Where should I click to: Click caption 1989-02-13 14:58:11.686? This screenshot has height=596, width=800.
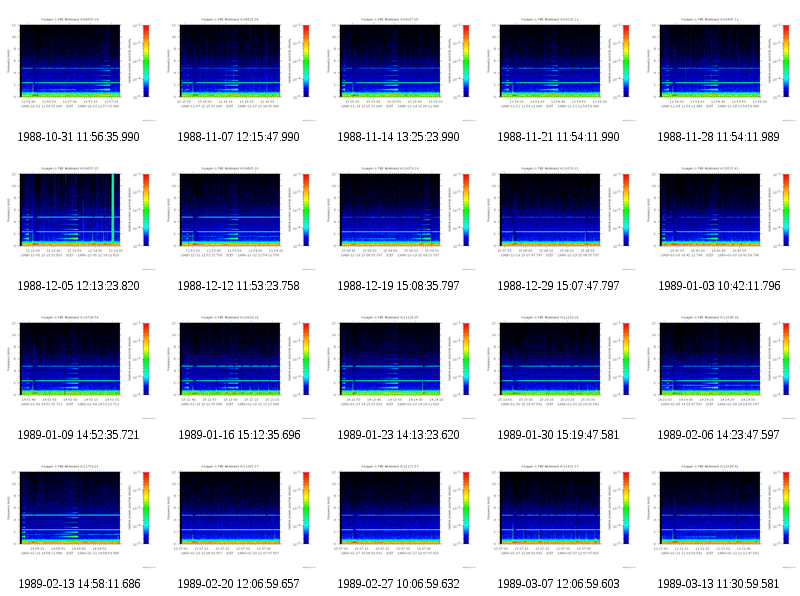tap(80, 584)
